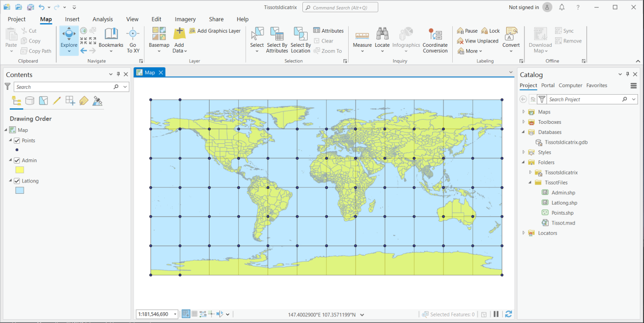Switch to List By Selection view

tap(43, 101)
